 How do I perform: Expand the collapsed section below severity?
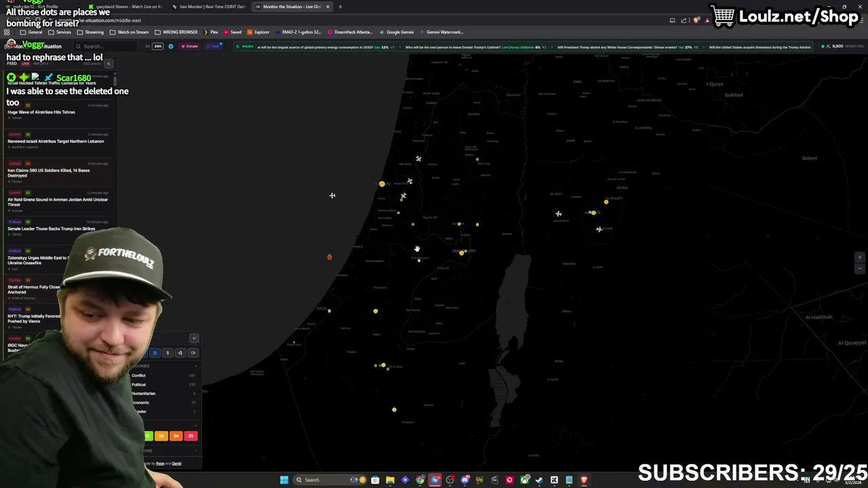(x=195, y=451)
